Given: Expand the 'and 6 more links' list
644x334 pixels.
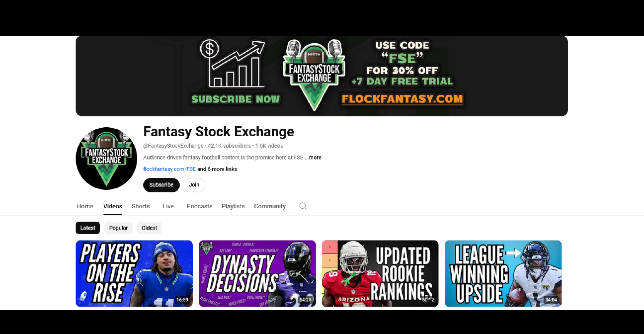Looking at the screenshot, I should (x=217, y=169).
